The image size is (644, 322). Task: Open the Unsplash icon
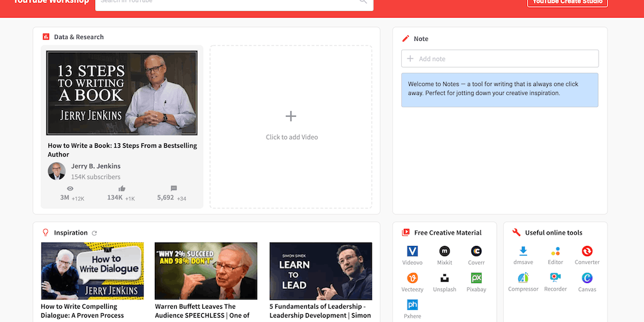tap(445, 278)
